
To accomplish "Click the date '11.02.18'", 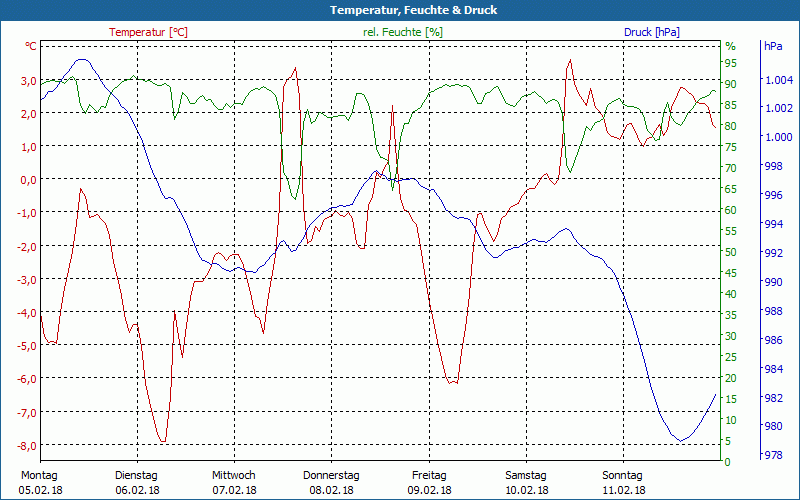I will [623, 491].
